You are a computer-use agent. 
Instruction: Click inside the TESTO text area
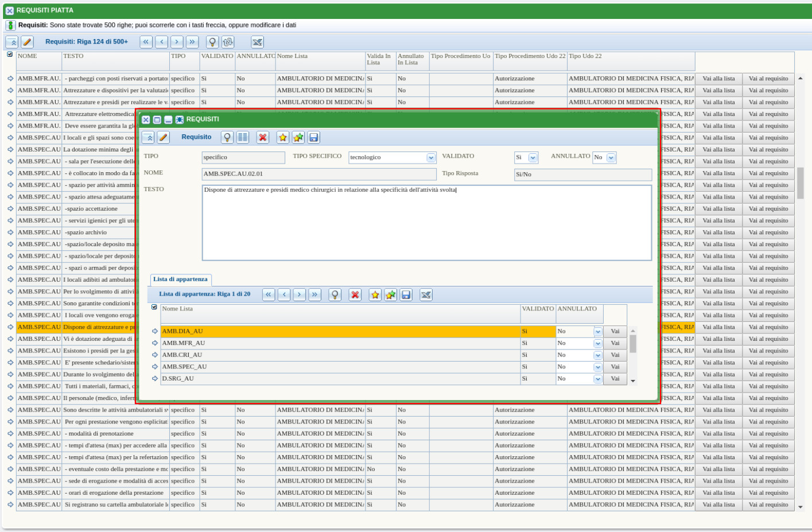[x=426, y=224]
